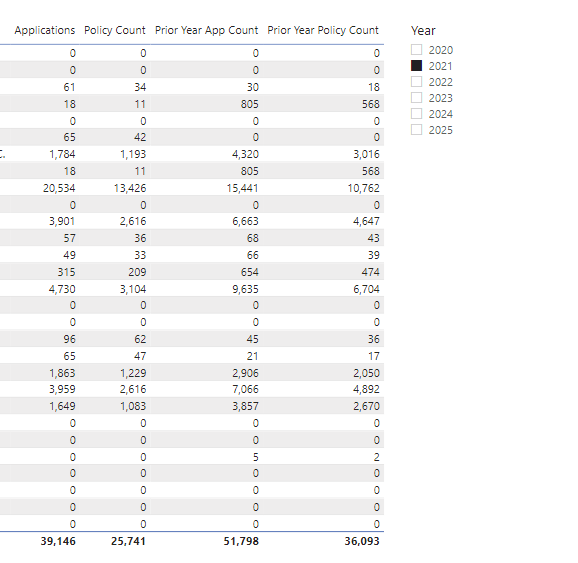Click the cell showing 4,647

(366, 221)
